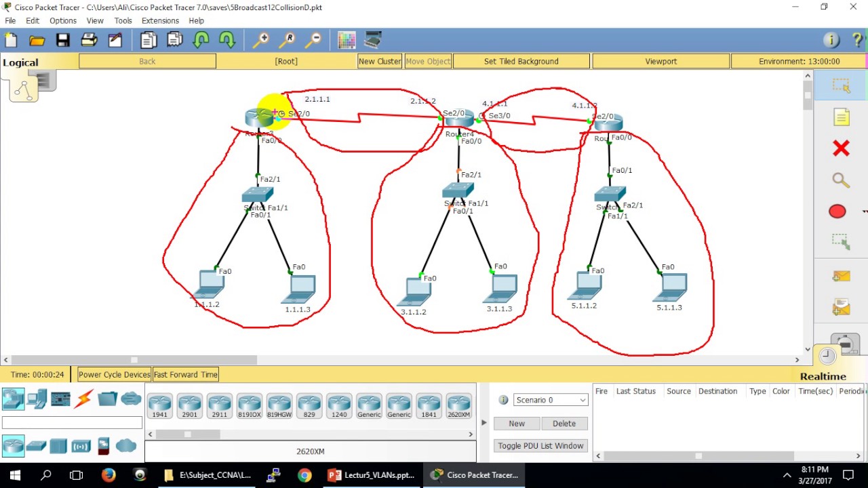Select Wireless Devices subcategory icon

(81, 446)
